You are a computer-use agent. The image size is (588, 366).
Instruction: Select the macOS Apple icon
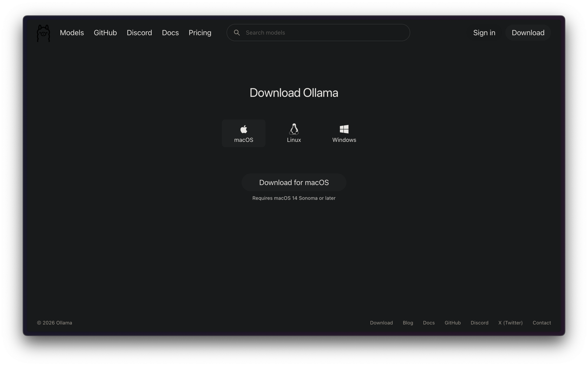(x=244, y=129)
